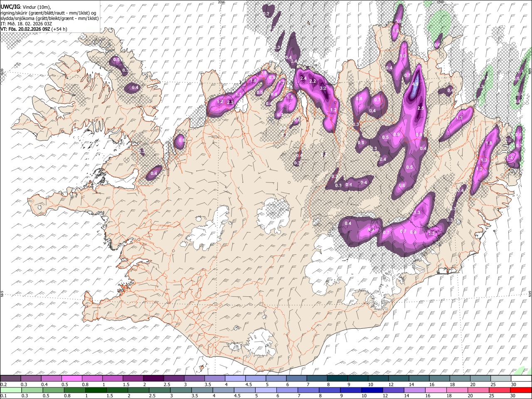The width and height of the screenshot is (532, 399).
Task: Click the pale green 0.1 swatch in the rain legend
Action: 10,390
